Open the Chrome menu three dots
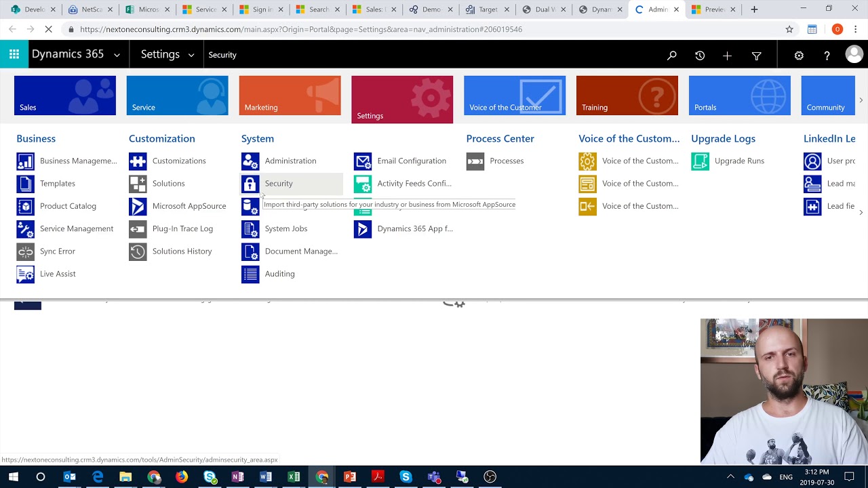The height and width of the screenshot is (488, 868). tap(856, 30)
